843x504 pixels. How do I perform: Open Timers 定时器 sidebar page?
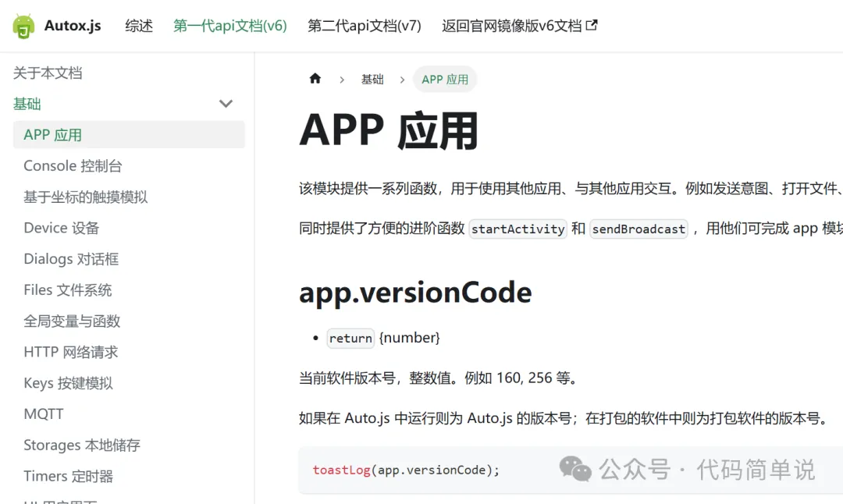(x=68, y=477)
